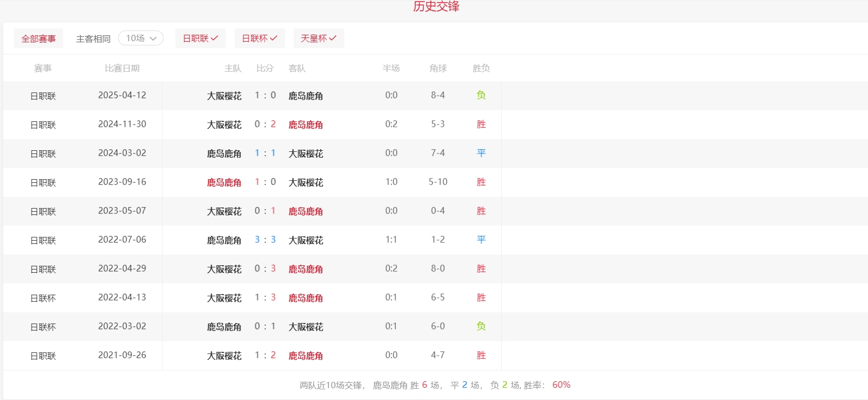Click 大阪樱花 home team in 2025-04-12 match
This screenshot has height=400, width=868.
coord(224,96)
